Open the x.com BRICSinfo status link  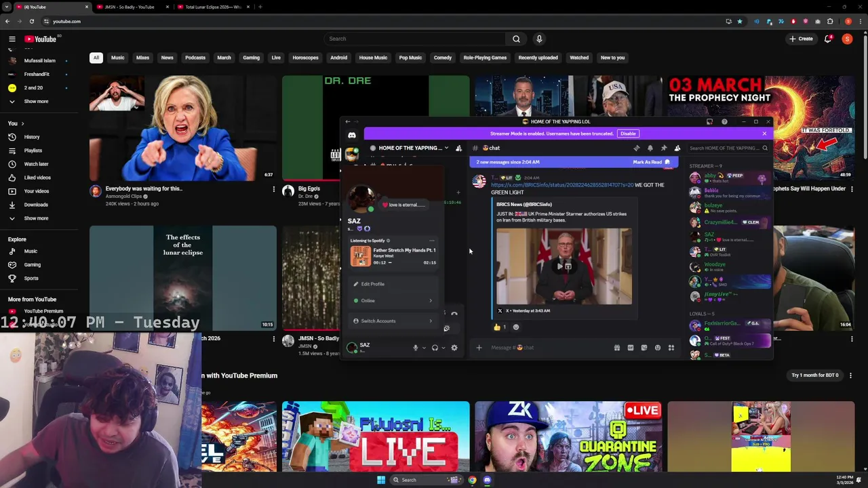pos(562,184)
